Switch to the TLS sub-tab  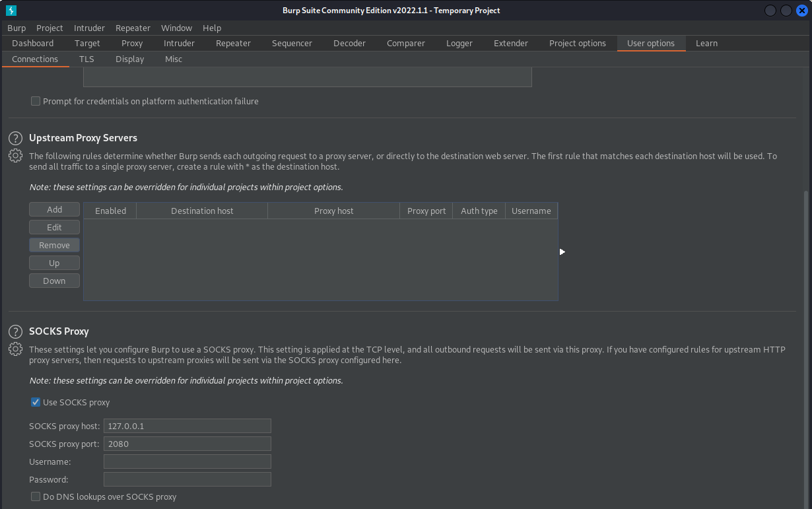[86, 59]
